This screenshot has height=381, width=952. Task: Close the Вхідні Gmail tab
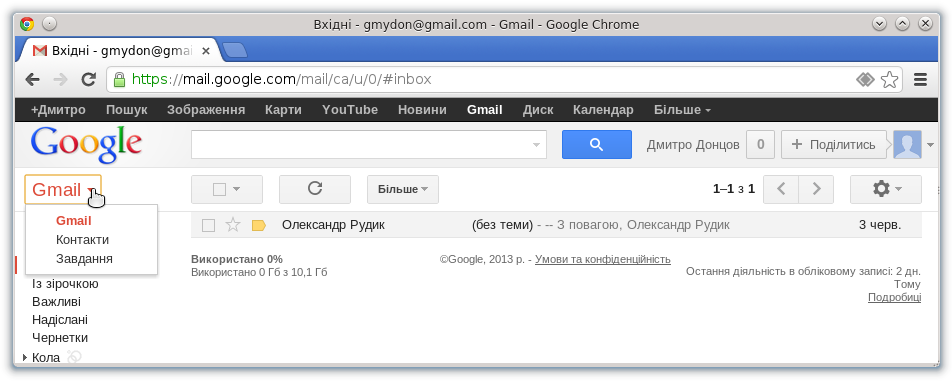pos(206,51)
